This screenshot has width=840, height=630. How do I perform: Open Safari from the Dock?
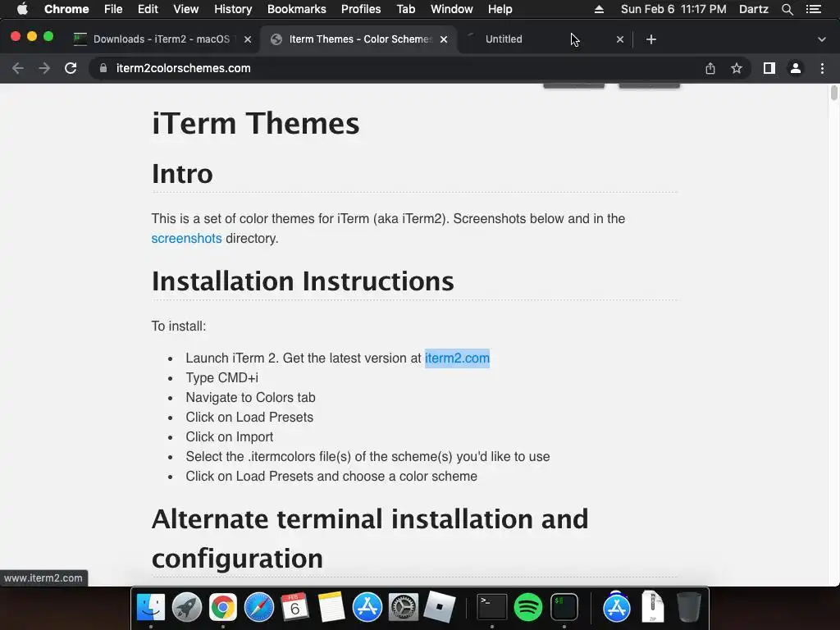[258, 607]
